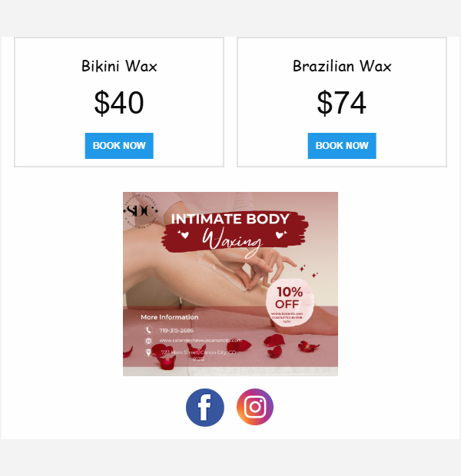Book the Brazilian Wax service
Screen dimensions: 461x476
pyautogui.click(x=342, y=146)
